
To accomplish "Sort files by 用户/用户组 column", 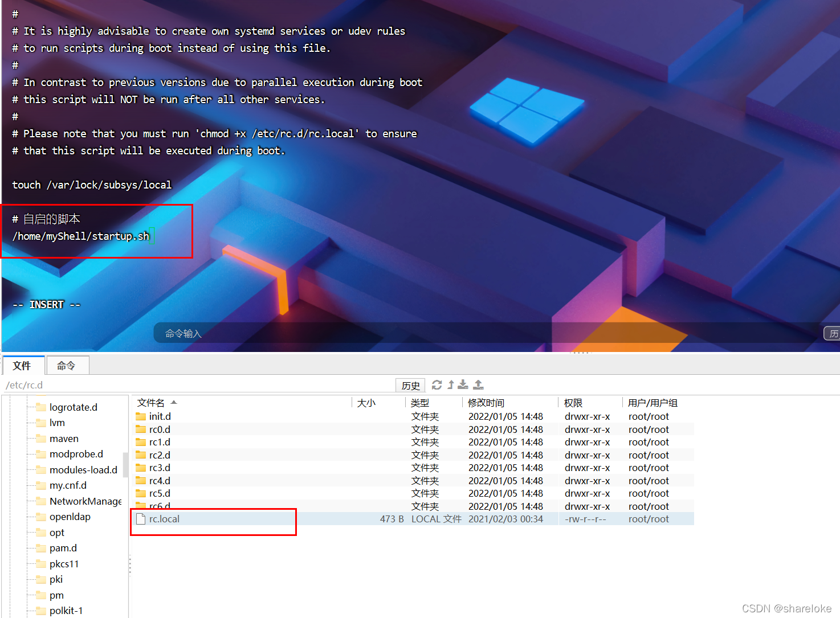I will [x=658, y=403].
